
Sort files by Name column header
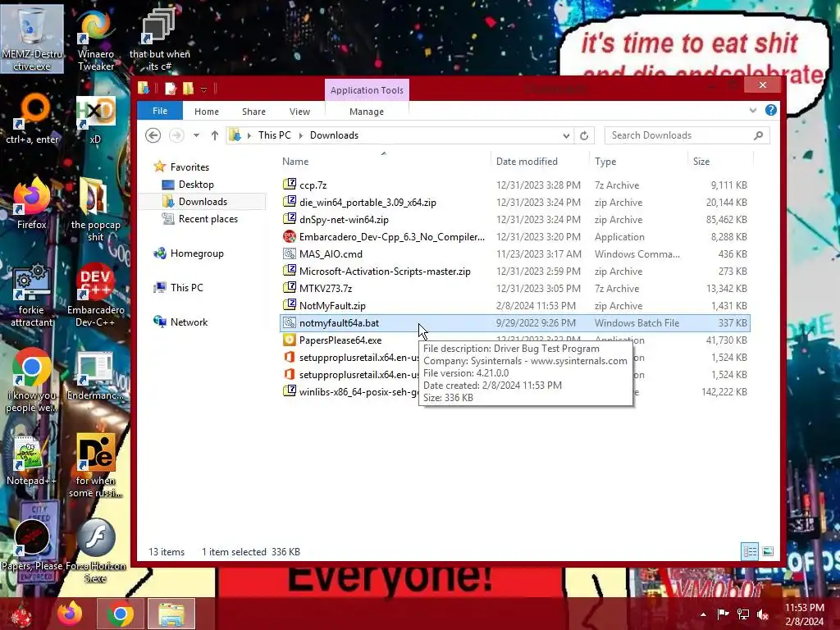384,162
